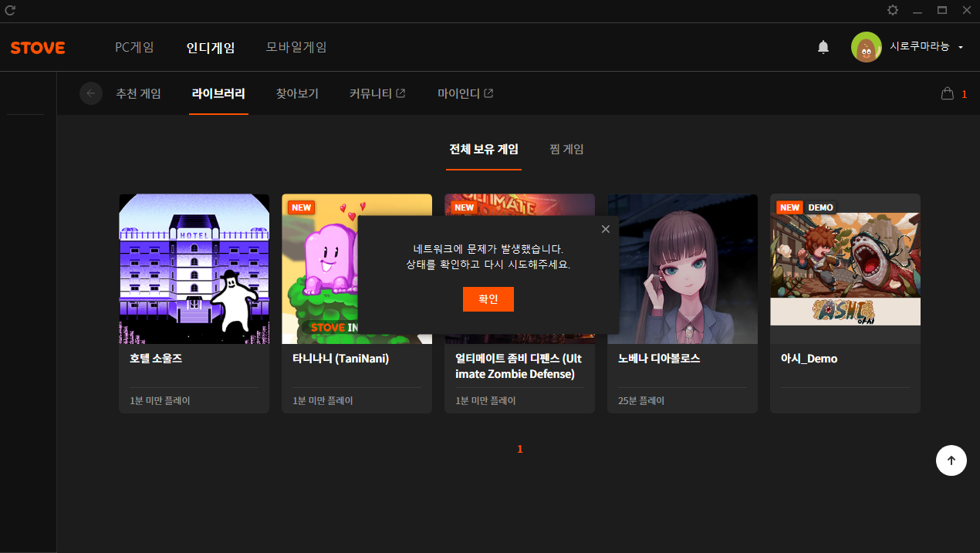Open the 추천 게임 tab
The width and height of the screenshot is (980, 553).
point(138,93)
